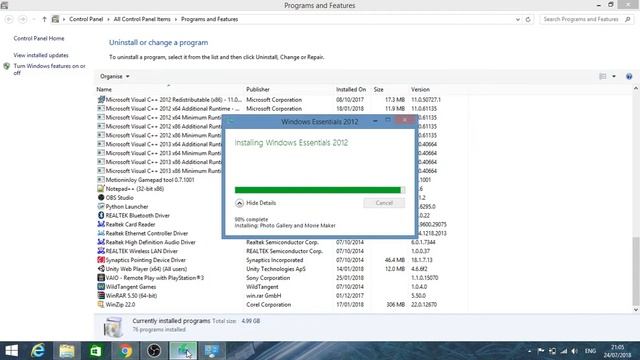
Task: Launch Windows Store taskbar icon
Action: click(x=96, y=351)
